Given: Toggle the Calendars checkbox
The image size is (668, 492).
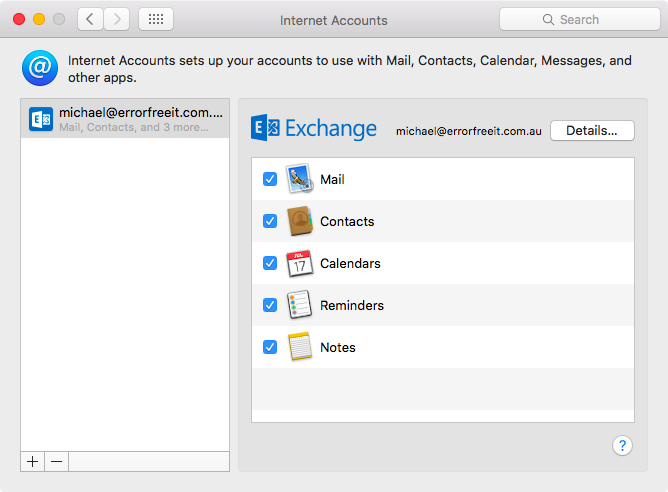Looking at the screenshot, I should [270, 263].
